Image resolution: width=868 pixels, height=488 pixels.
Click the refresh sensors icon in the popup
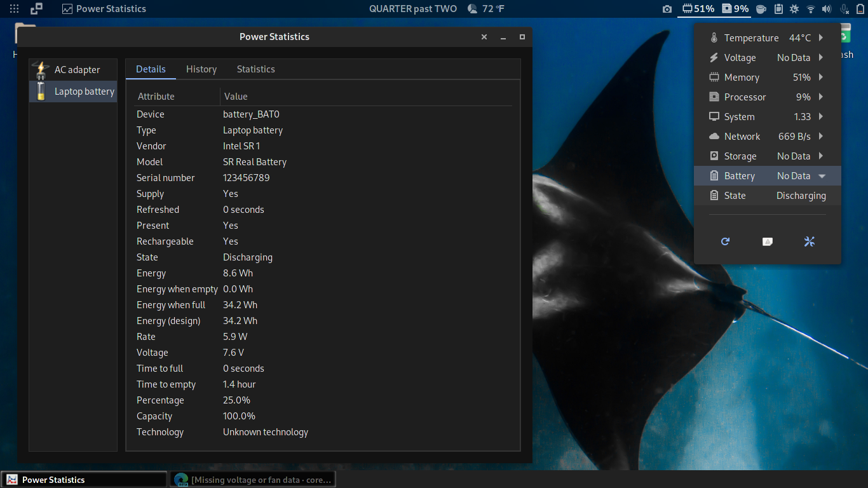pos(726,241)
